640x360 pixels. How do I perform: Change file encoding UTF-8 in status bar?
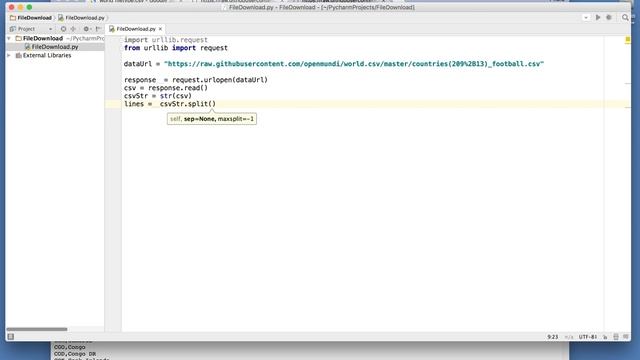tap(587, 337)
